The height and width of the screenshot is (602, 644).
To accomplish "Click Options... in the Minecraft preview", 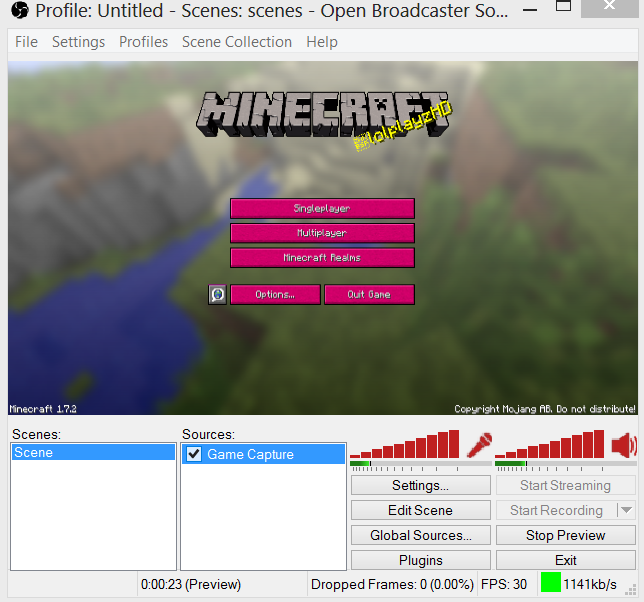I will pyautogui.click(x=275, y=294).
